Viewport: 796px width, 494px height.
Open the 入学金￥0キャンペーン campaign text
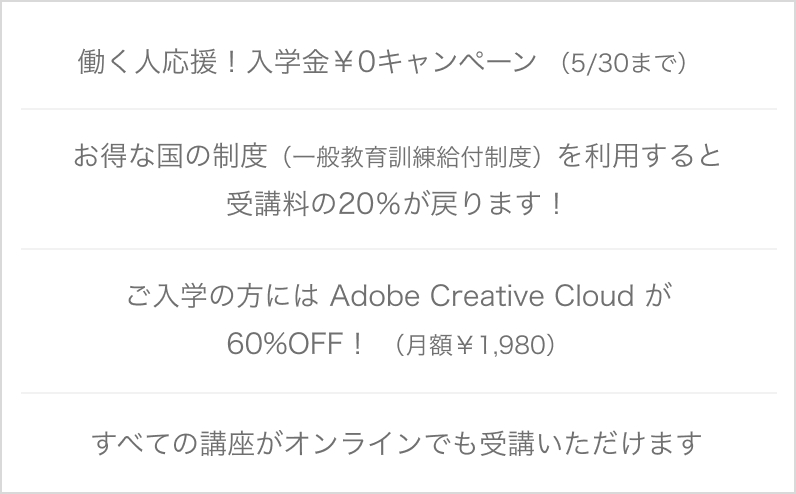pyautogui.click(x=391, y=62)
